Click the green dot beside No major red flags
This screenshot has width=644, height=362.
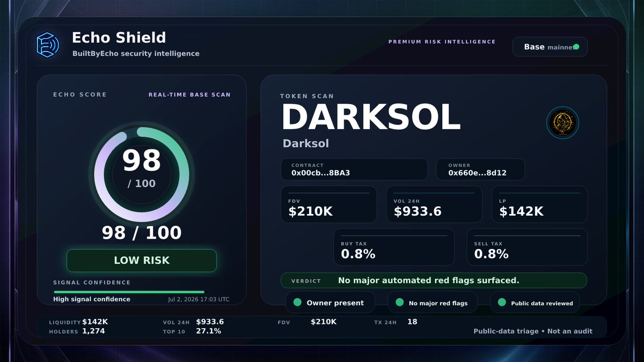399,302
